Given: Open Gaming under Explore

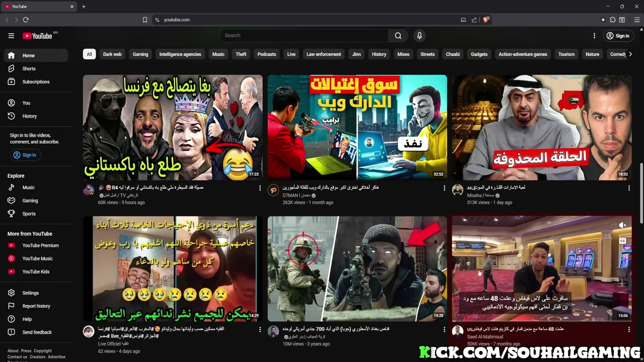Looking at the screenshot, I should click(36, 200).
